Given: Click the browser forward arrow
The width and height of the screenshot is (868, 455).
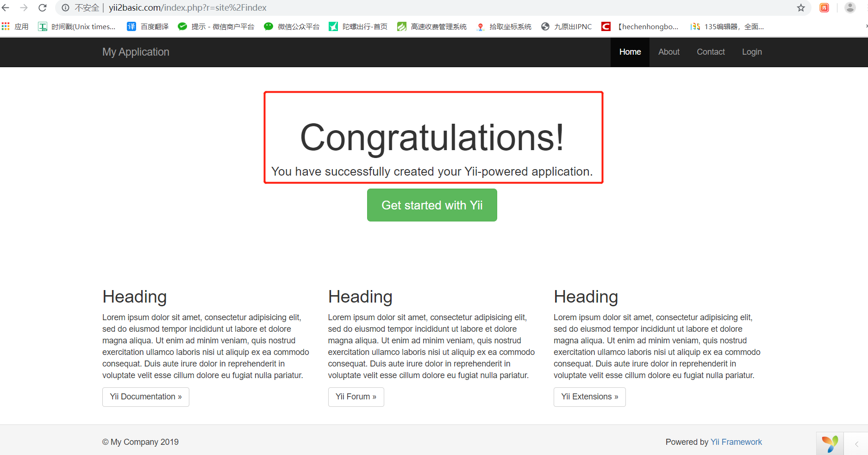Looking at the screenshot, I should [24, 8].
